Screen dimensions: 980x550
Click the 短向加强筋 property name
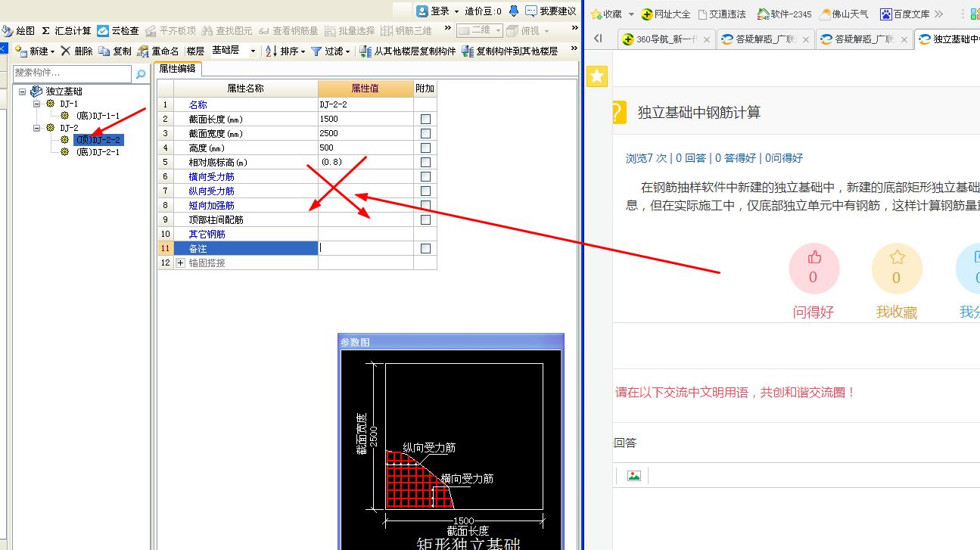(211, 205)
